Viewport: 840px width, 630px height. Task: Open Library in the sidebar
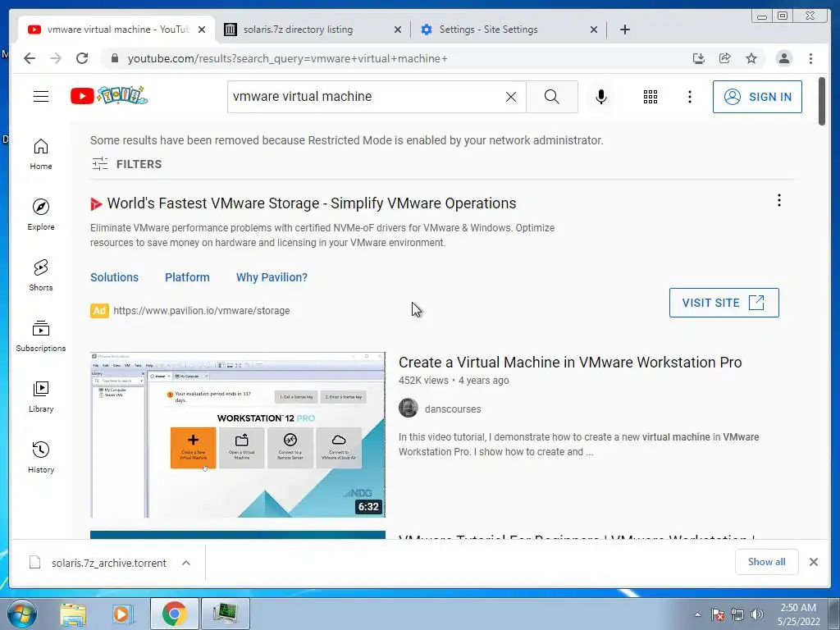click(41, 396)
